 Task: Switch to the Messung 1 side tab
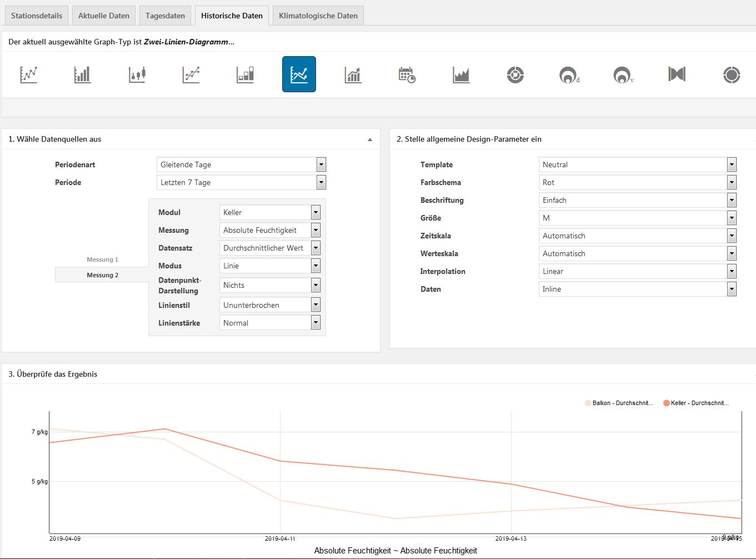(x=102, y=259)
